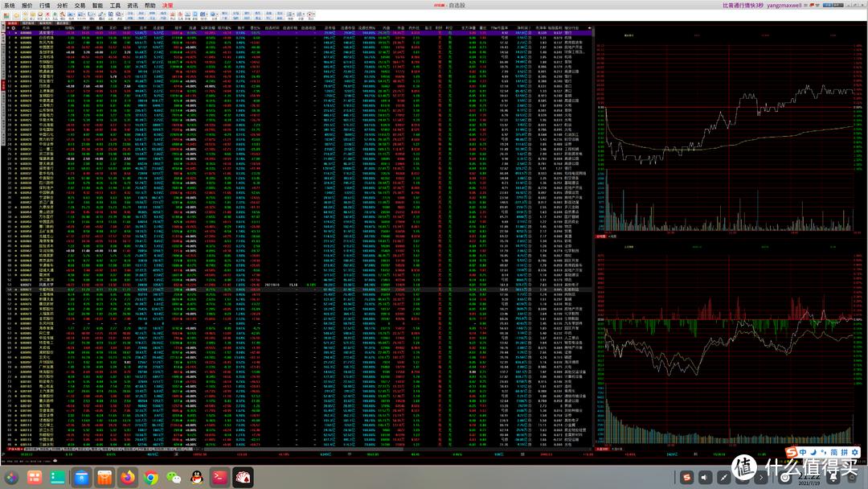Open Firefox from the taskbar

point(128,478)
